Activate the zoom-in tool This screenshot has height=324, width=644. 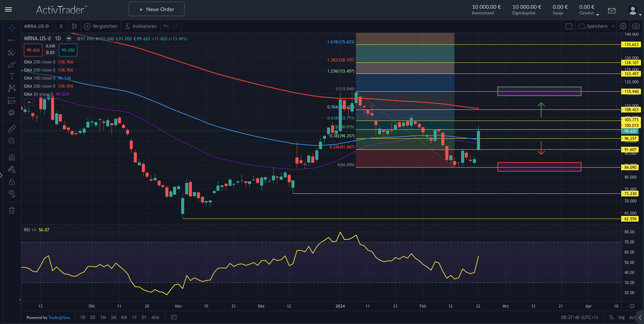pyautogui.click(x=12, y=141)
